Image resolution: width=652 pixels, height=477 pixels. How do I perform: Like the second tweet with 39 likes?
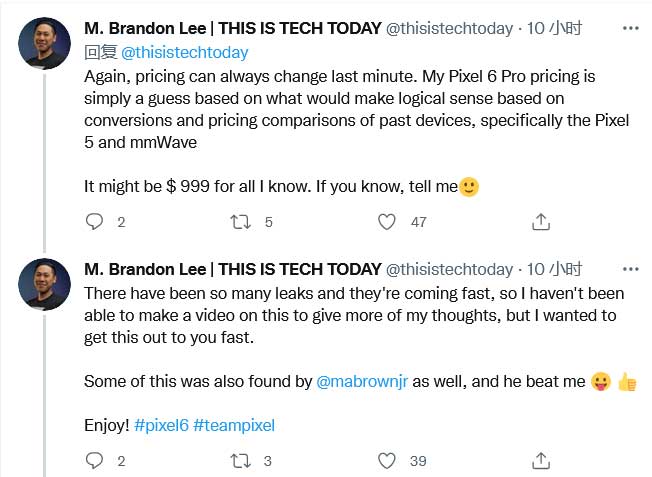(x=387, y=460)
